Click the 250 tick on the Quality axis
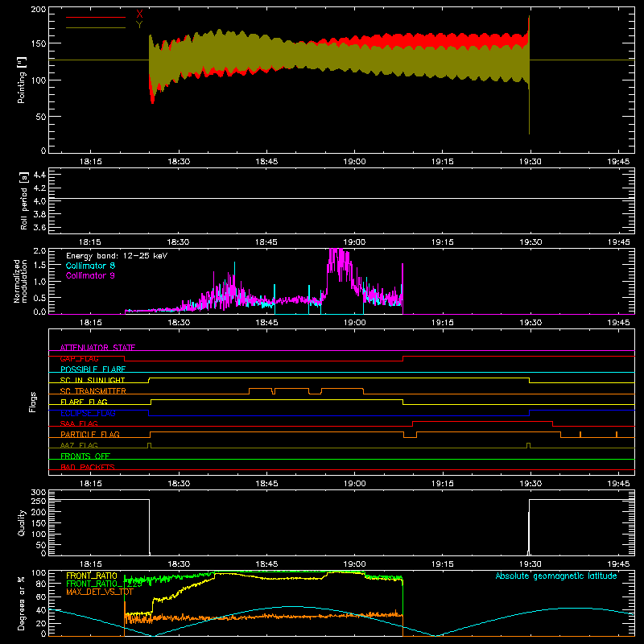Screen dimensions: 644x644 coord(39,501)
